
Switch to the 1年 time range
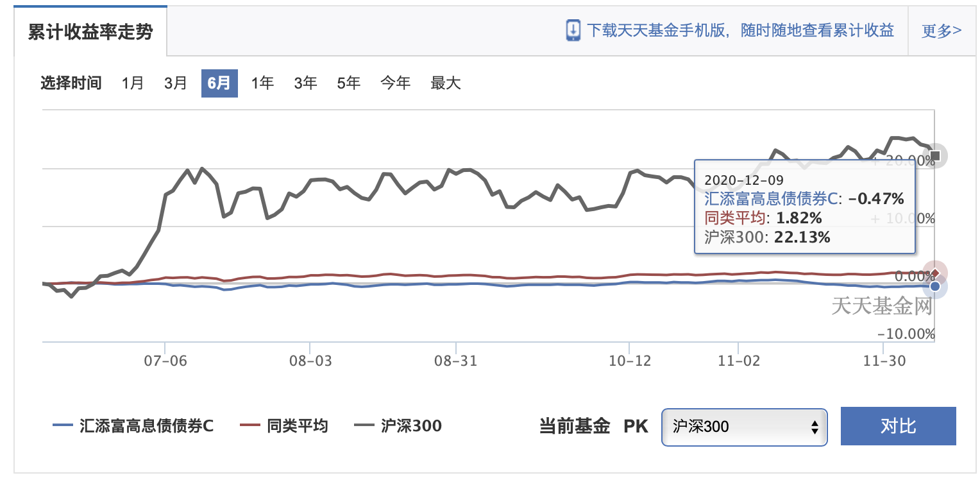(262, 83)
